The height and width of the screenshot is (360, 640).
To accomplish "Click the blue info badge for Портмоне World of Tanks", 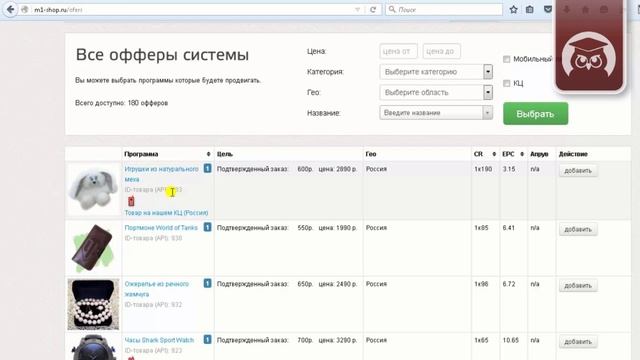I will (x=207, y=227).
